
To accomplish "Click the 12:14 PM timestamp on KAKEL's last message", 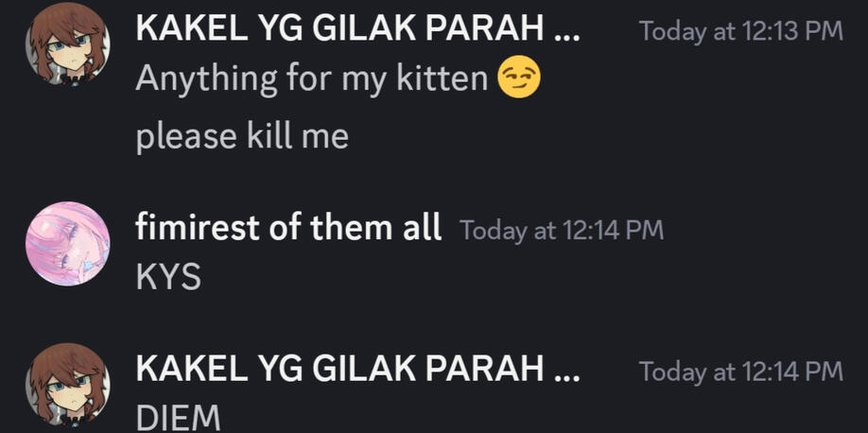I will [x=740, y=372].
